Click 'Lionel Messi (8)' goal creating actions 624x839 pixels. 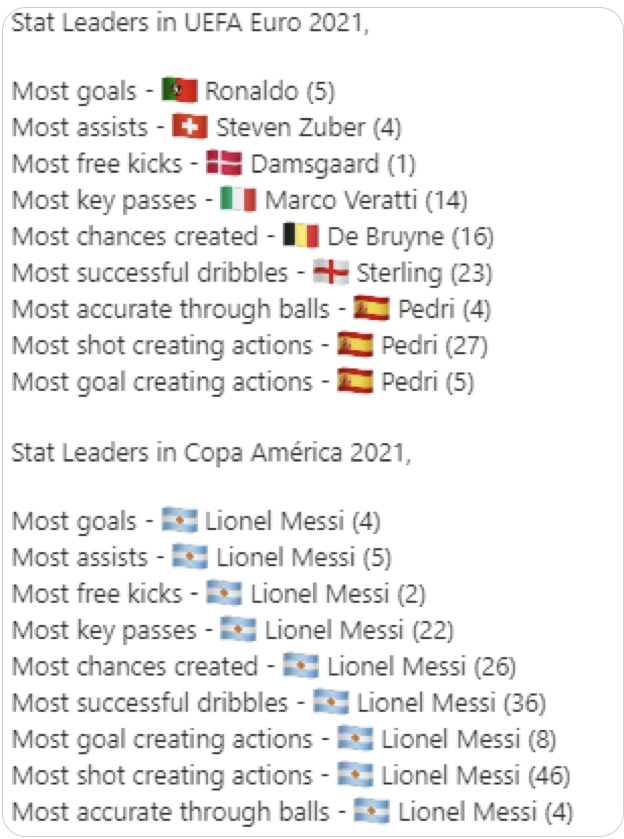point(468,740)
